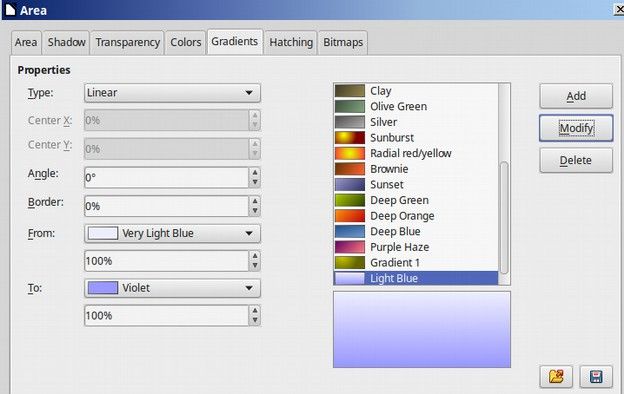624x394 pixels.
Task: Open the From color dropdown
Action: point(172,233)
